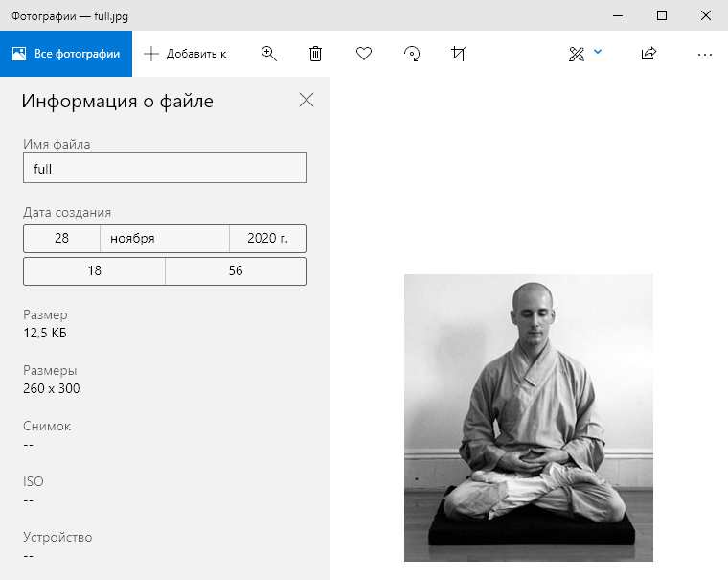Change the hour value 18

pos(94,271)
